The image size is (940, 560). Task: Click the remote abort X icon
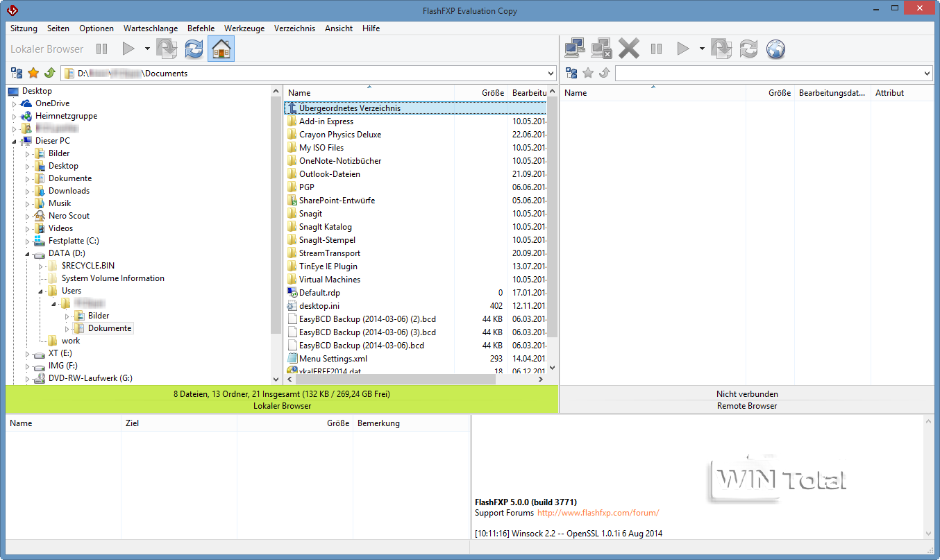point(629,49)
